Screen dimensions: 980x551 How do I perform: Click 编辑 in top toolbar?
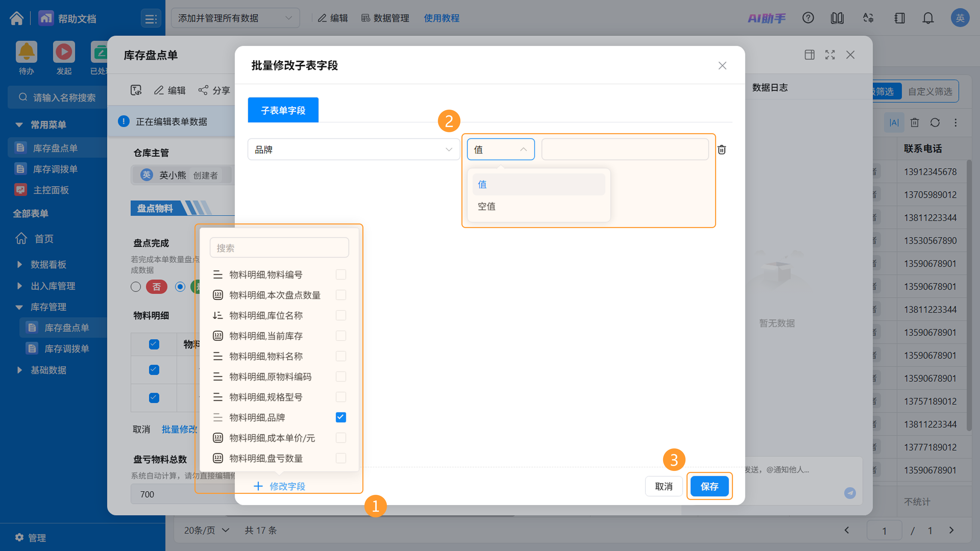(333, 18)
